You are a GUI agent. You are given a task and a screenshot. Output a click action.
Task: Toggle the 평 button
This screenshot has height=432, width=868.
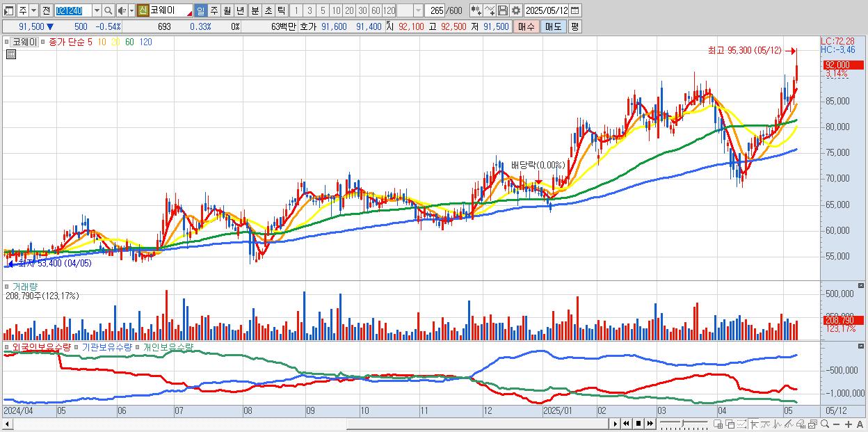click(574, 26)
